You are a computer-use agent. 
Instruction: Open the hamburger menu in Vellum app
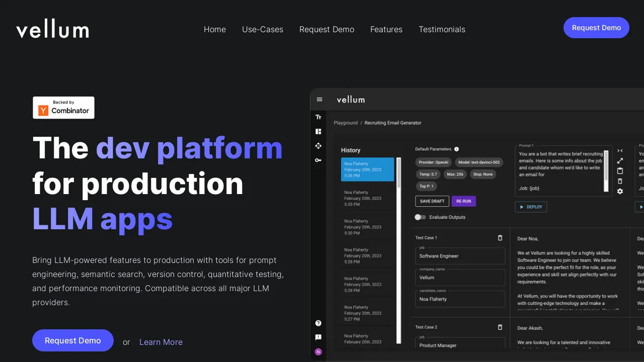pyautogui.click(x=319, y=100)
